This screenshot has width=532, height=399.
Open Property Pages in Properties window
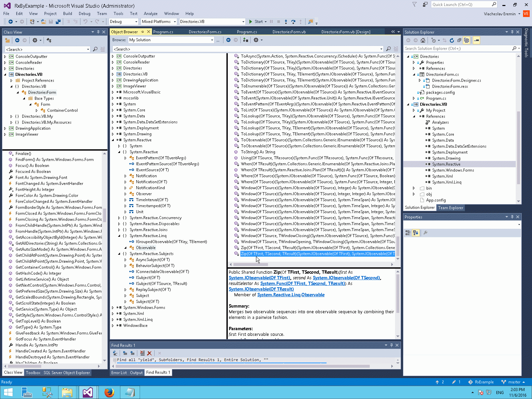pos(425,233)
